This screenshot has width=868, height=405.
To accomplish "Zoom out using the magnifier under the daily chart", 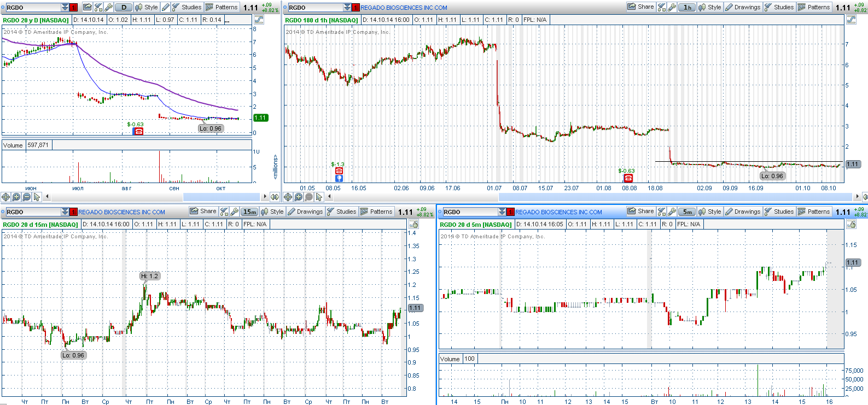I will pos(26,197).
